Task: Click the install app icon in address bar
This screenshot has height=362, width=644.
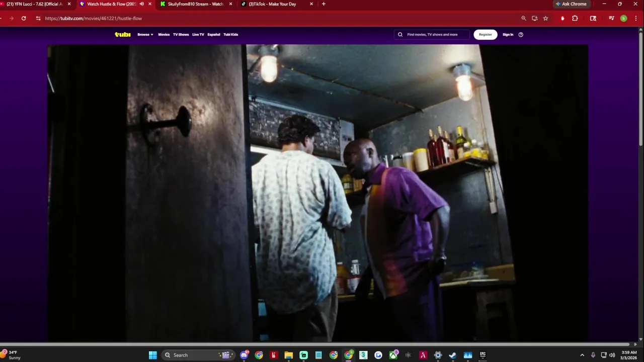Action: (x=534, y=18)
